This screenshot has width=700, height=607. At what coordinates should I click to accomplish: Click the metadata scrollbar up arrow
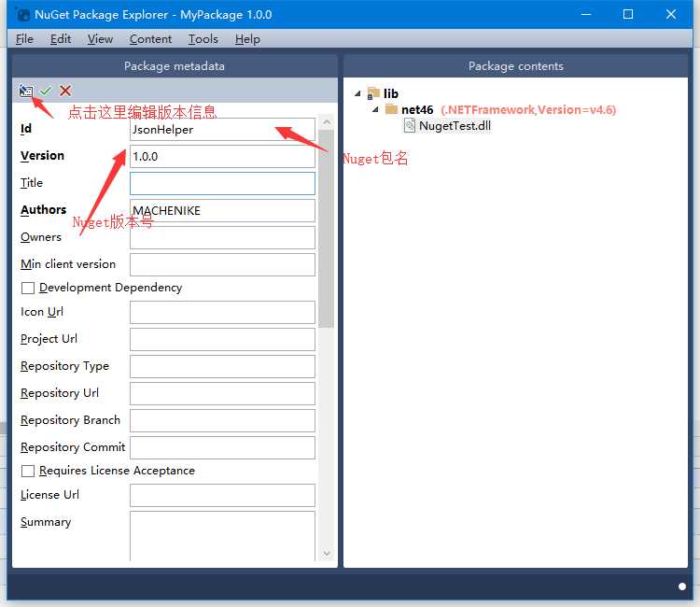tap(327, 121)
